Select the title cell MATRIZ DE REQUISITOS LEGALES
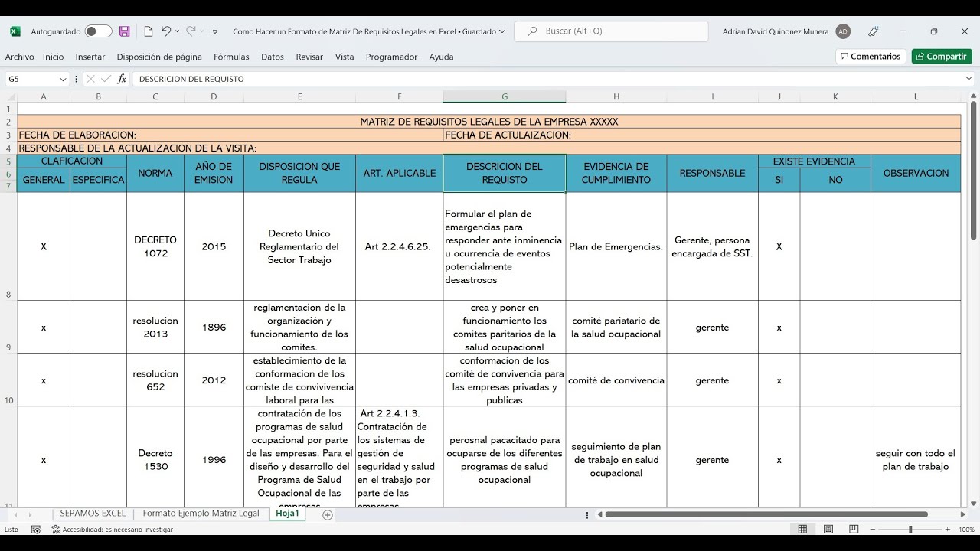Screen dimensions: 980x551 coord(488,122)
